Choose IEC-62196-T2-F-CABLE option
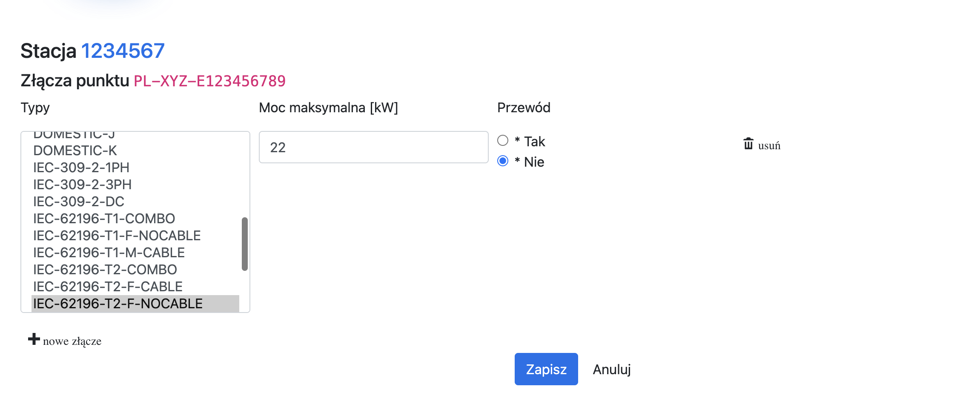Viewport: 980px width, 398px height. [x=108, y=287]
